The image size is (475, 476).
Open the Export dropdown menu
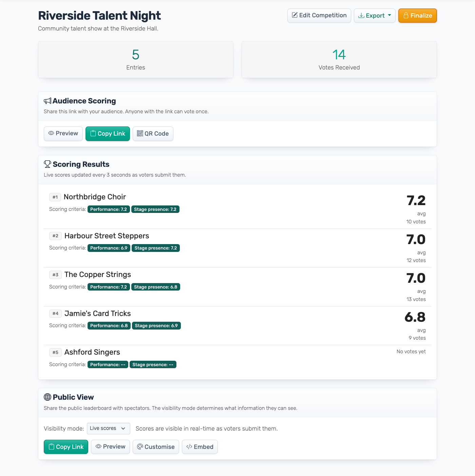pos(375,16)
